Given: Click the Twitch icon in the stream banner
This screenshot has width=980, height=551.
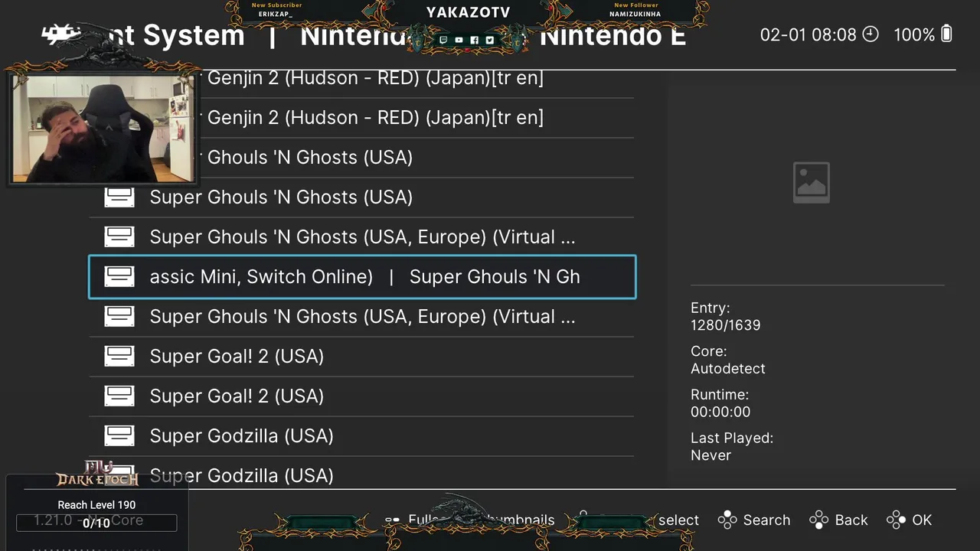Looking at the screenshot, I should click(x=443, y=40).
